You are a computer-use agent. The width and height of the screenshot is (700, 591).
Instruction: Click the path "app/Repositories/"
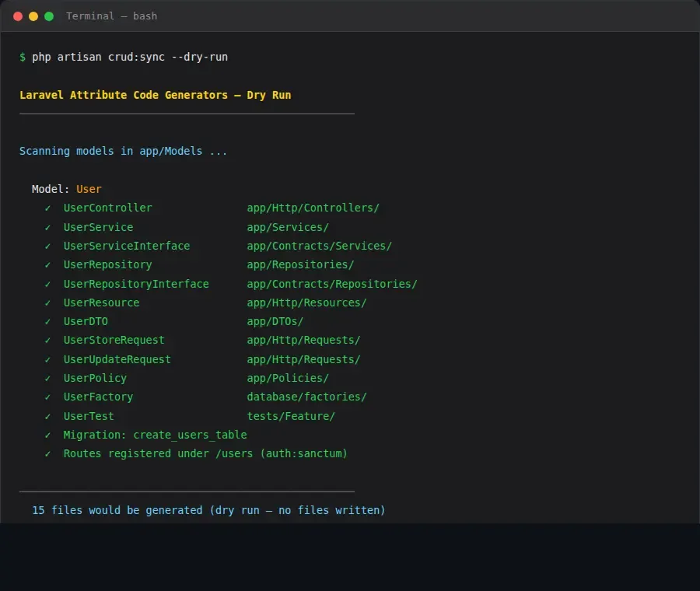tap(300, 264)
